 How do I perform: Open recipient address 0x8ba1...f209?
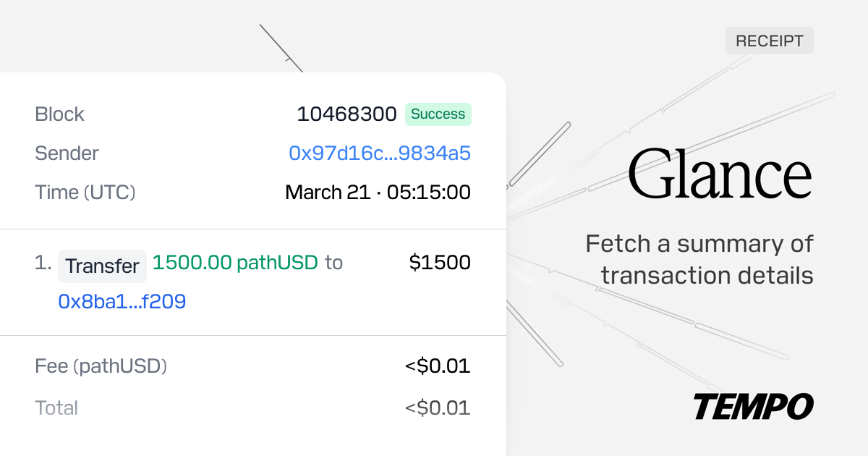[x=122, y=301]
